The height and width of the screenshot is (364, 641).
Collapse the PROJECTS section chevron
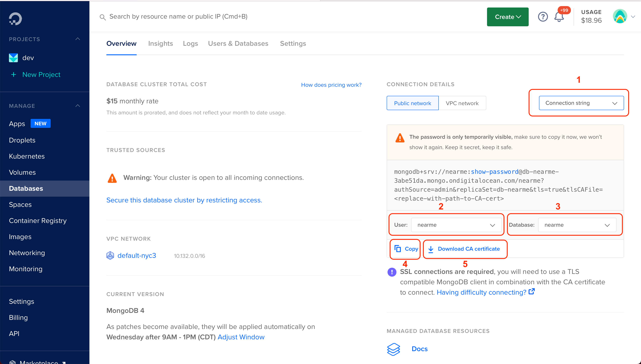point(78,39)
